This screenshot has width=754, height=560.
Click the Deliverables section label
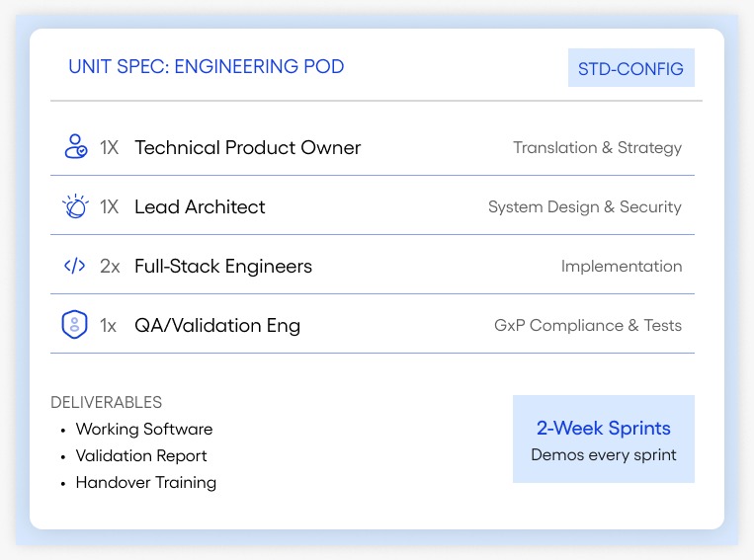pyautogui.click(x=107, y=403)
